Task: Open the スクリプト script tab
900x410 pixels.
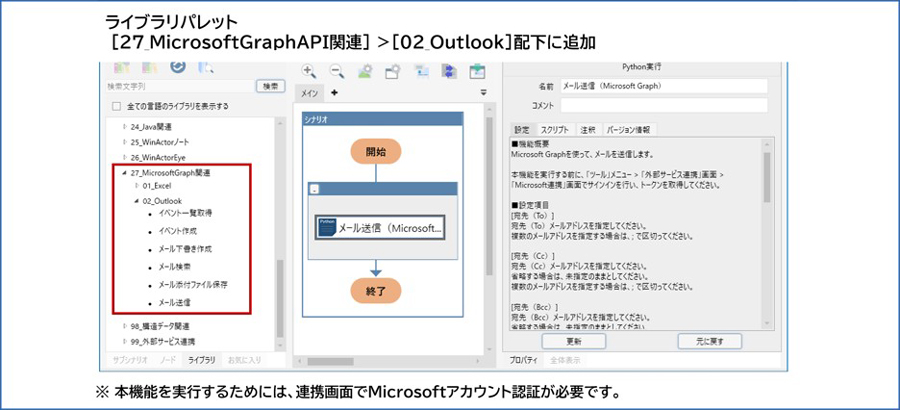Action: click(x=554, y=130)
